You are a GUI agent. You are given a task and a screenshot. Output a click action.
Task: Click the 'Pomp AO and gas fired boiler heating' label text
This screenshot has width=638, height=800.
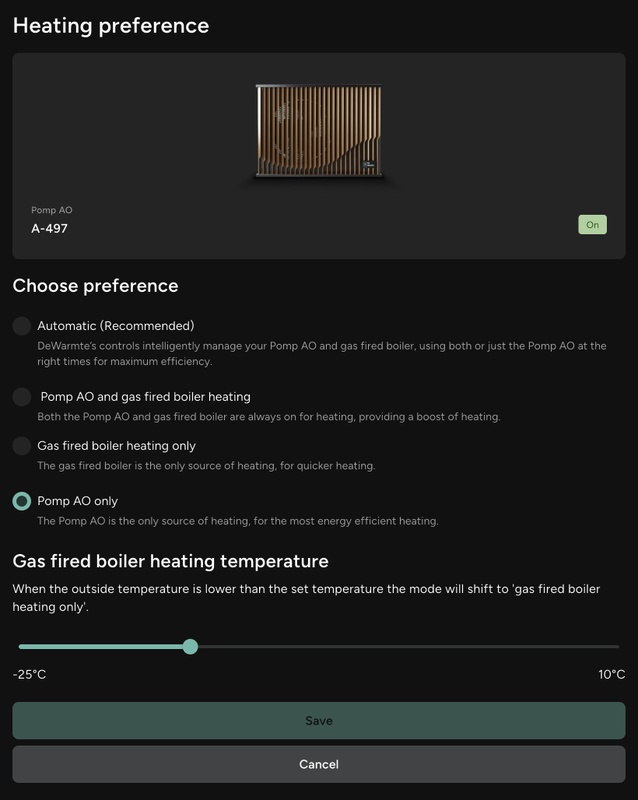146,397
